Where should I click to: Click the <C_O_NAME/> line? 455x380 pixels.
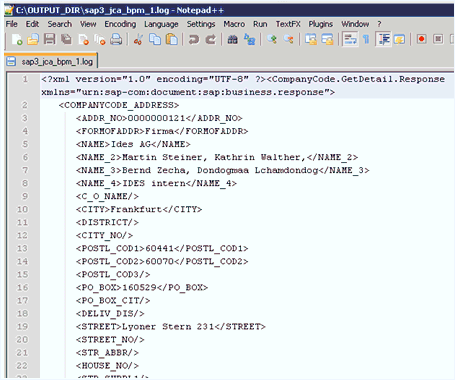click(x=107, y=196)
